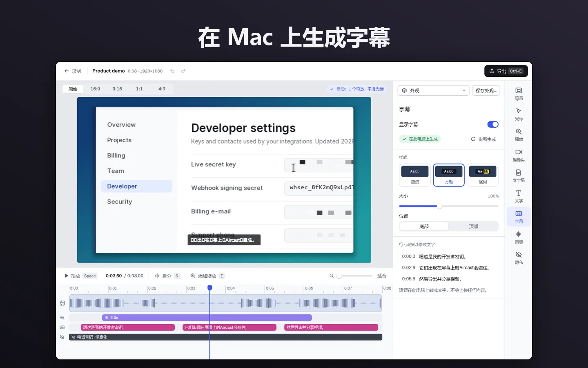Viewport: 588px width, 368px height.
Task: Edit caption line at 0:02.9
Action: pos(448,268)
